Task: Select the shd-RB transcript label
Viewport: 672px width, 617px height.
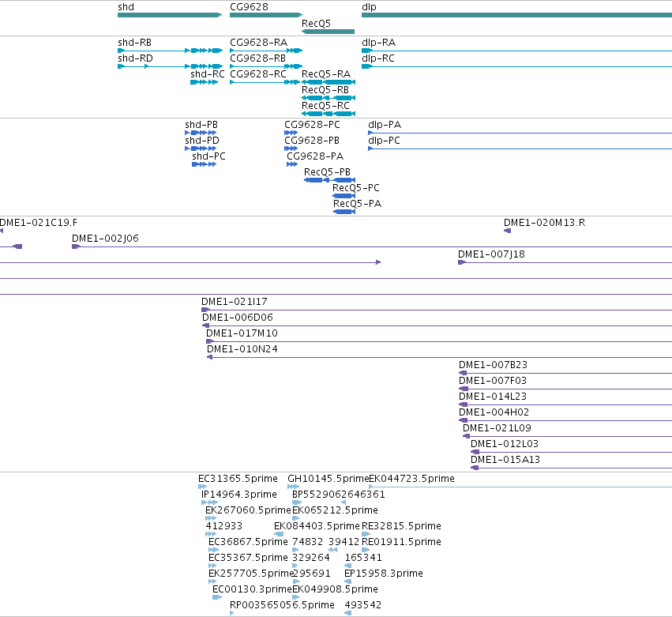Action: tap(134, 43)
